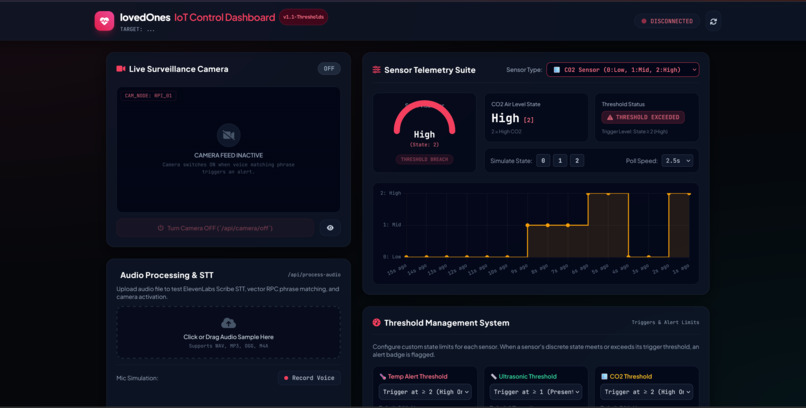Click the Turn Camera OFF button
The height and width of the screenshot is (408, 806).
click(215, 228)
